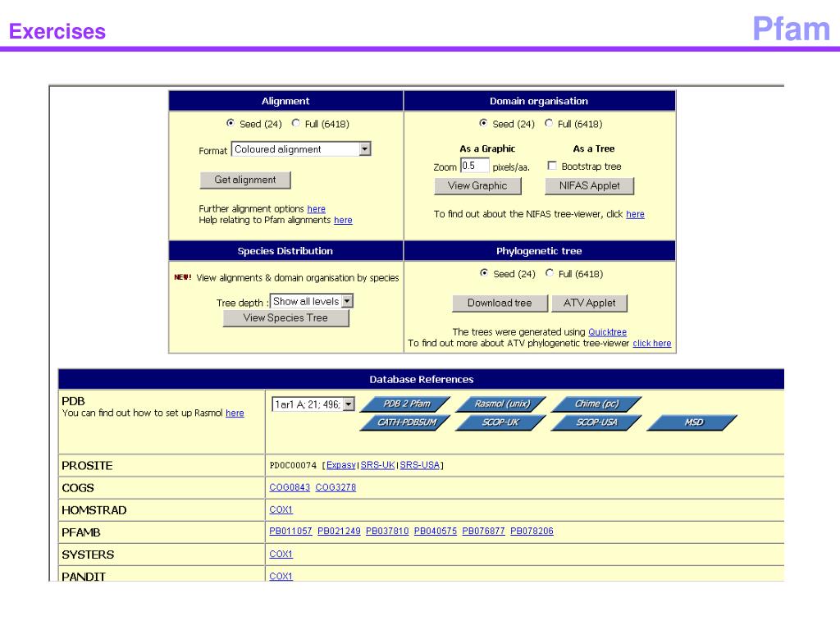Image resolution: width=840 pixels, height=630 pixels.
Task: Select Seed (24) radio under Phylogenetic tree
Action: coord(484,273)
